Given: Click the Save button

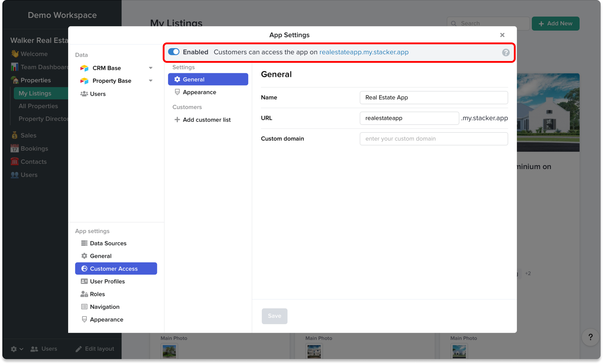Looking at the screenshot, I should 274,316.
